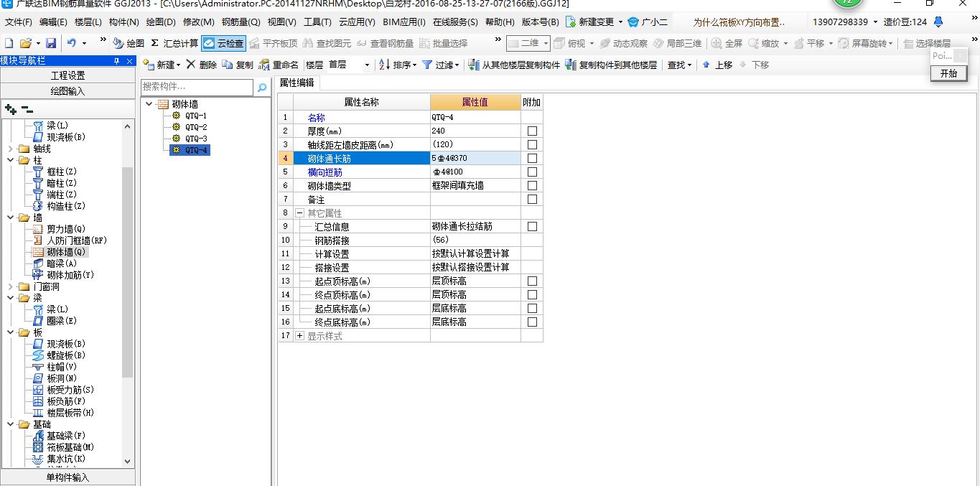Collapse the 其它属性 group
Screen dimensions: 980x486
299,213
